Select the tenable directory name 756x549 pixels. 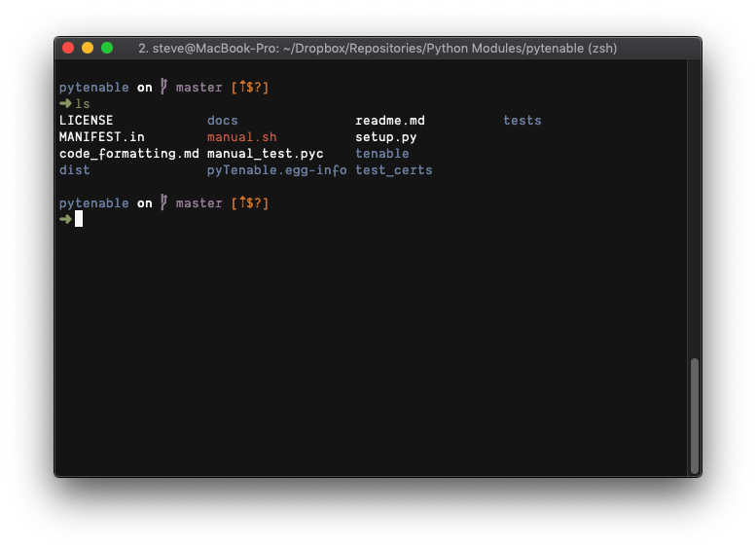(382, 154)
